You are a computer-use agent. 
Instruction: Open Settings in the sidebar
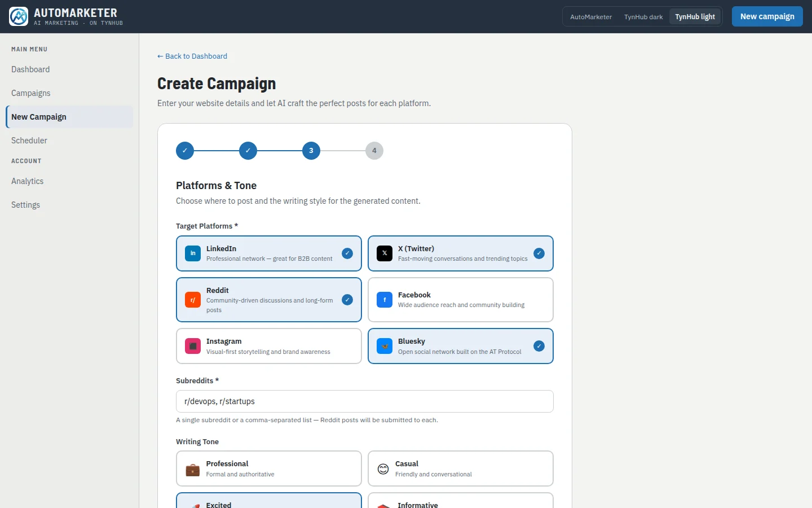[69, 205]
